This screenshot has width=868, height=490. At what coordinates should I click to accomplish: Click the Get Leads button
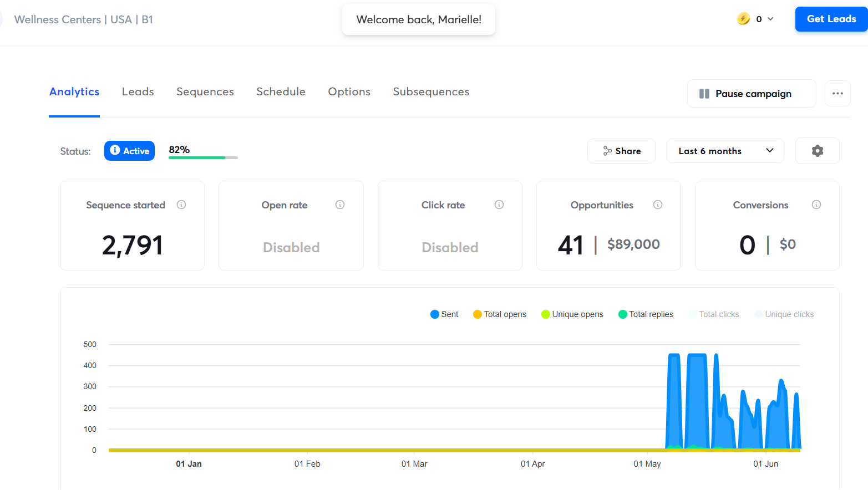click(x=831, y=19)
